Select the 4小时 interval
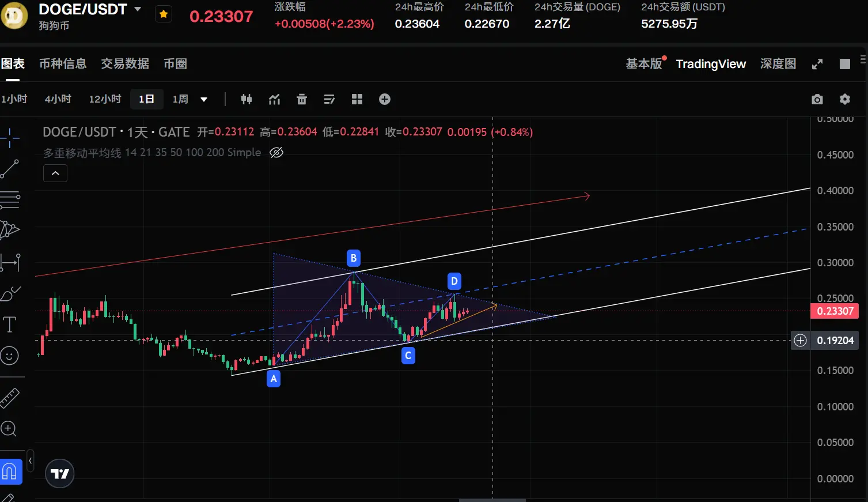Viewport: 868px width, 502px height. click(58, 99)
